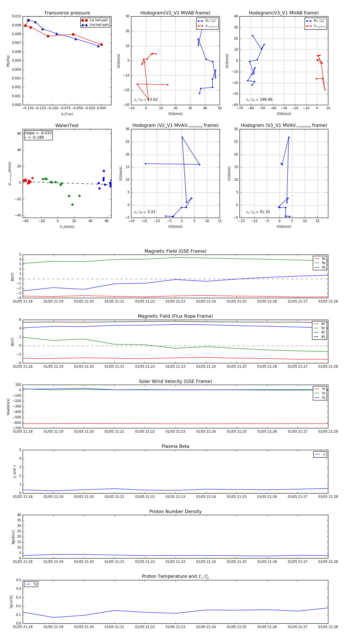Click the "Magnetic Field (Flux Rope Frame)" title

(x=175, y=316)
